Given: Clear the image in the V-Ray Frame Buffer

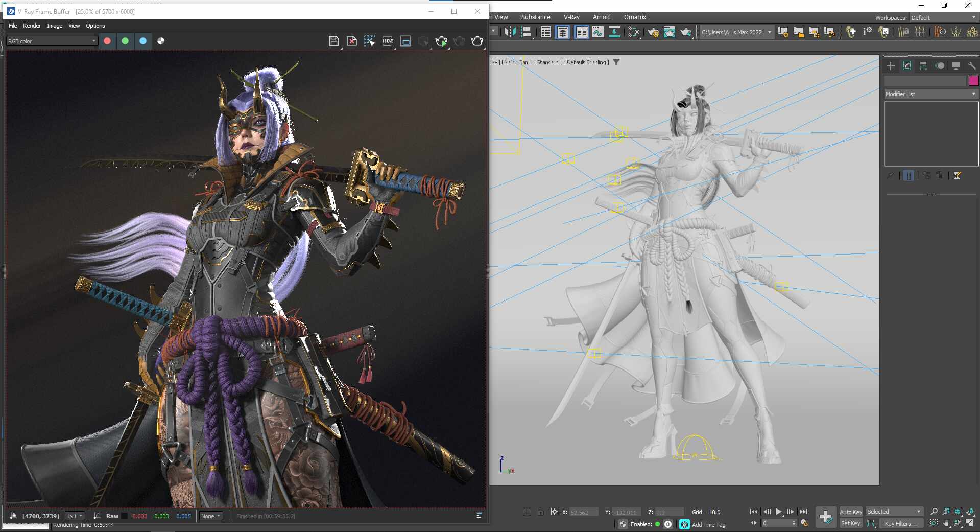Looking at the screenshot, I should tap(352, 41).
